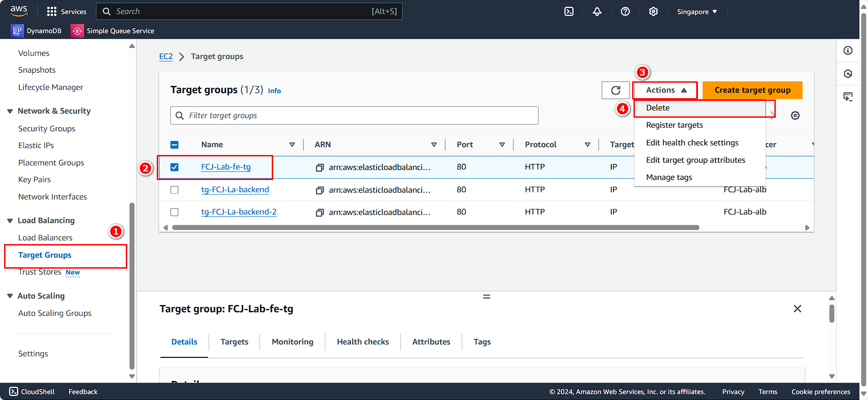Open Load Balancers in sidebar
Viewport: 868px width, 400px height.
click(45, 238)
